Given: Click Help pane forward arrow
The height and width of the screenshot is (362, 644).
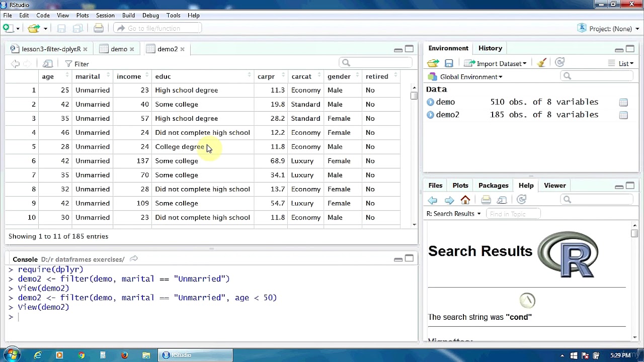Looking at the screenshot, I should (x=449, y=200).
